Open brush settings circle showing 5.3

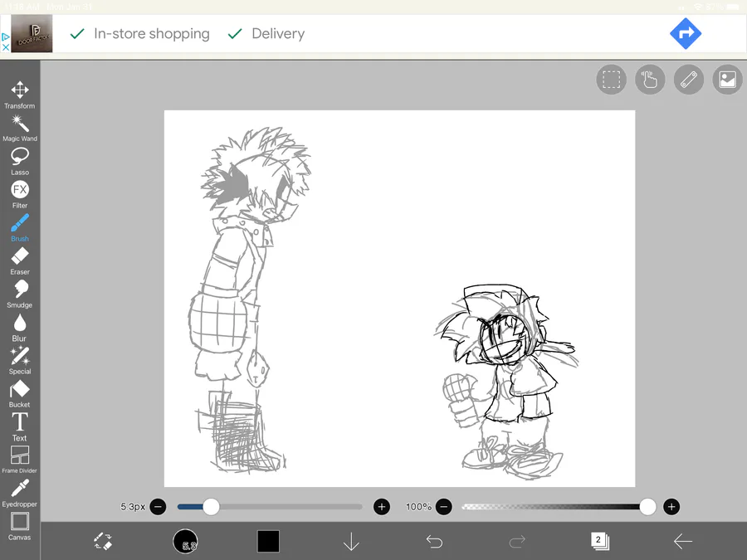coord(185,542)
